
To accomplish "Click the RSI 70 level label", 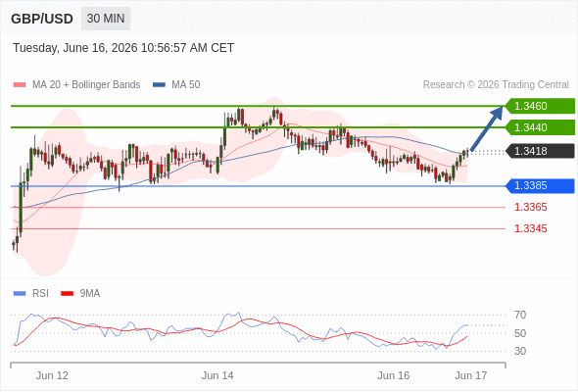I will click(520, 315).
